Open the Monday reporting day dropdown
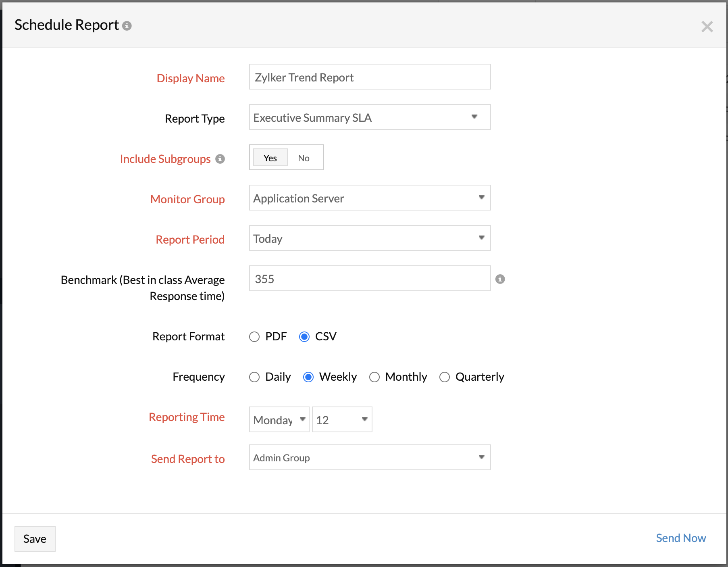Viewport: 728px width, 567px height. (x=279, y=419)
